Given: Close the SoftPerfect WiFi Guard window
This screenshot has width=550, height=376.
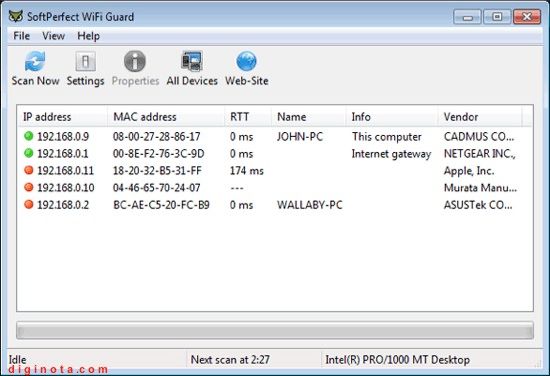Looking at the screenshot, I should tap(526, 17).
